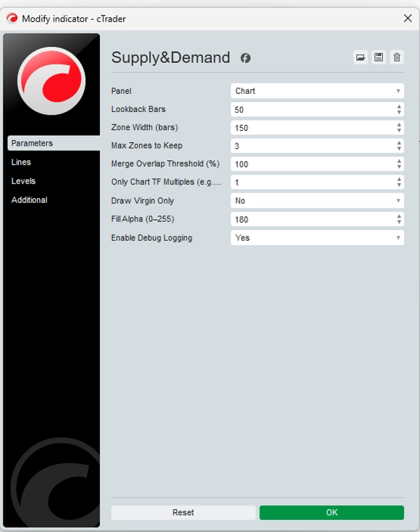Click the Fill Alpha (0–255) value field

311,220
